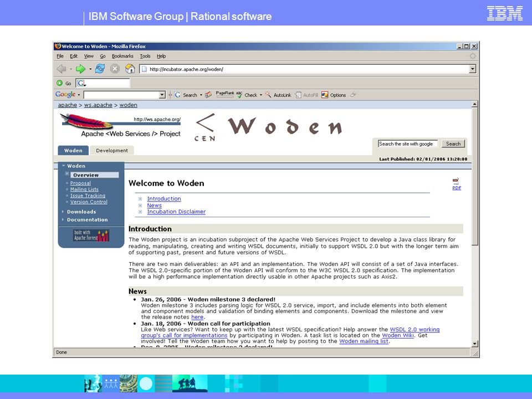Open the File menu

(60, 56)
